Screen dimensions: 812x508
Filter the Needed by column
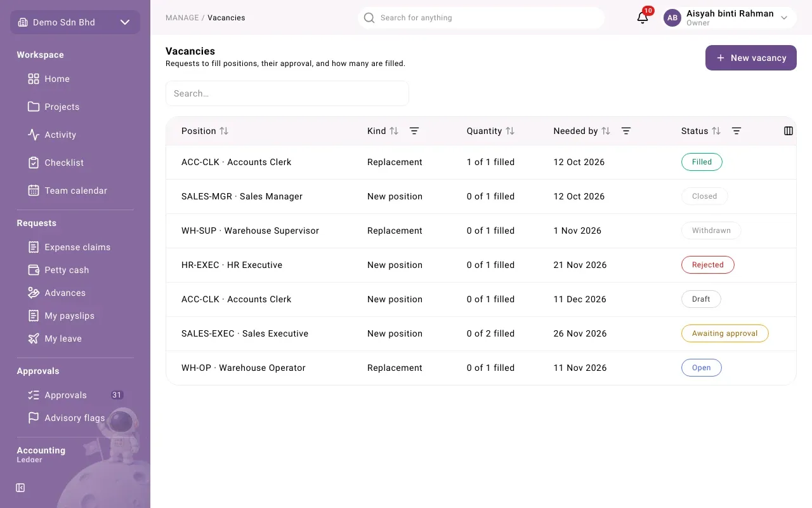626,131
